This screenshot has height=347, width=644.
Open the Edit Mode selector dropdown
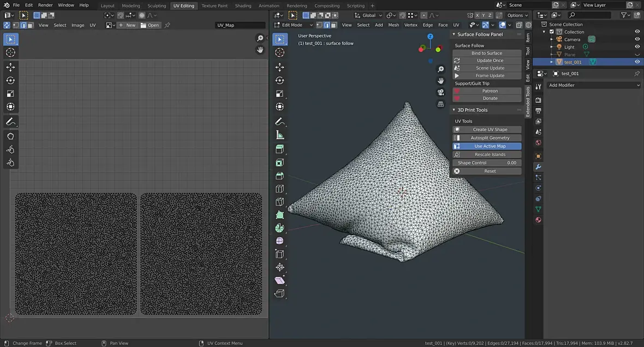point(296,25)
